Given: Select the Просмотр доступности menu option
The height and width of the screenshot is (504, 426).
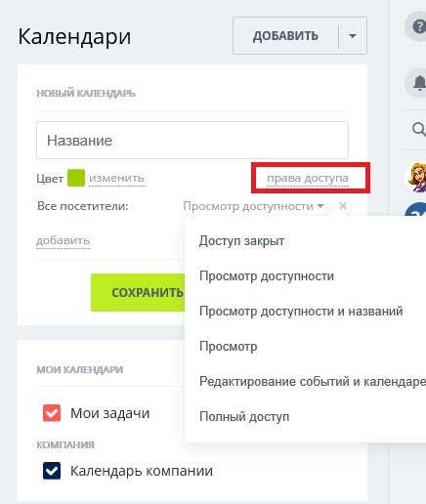Looking at the screenshot, I should tap(267, 276).
